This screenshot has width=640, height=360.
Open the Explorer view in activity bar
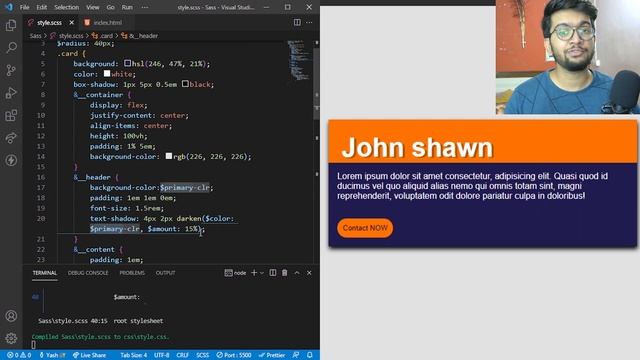(x=11, y=25)
